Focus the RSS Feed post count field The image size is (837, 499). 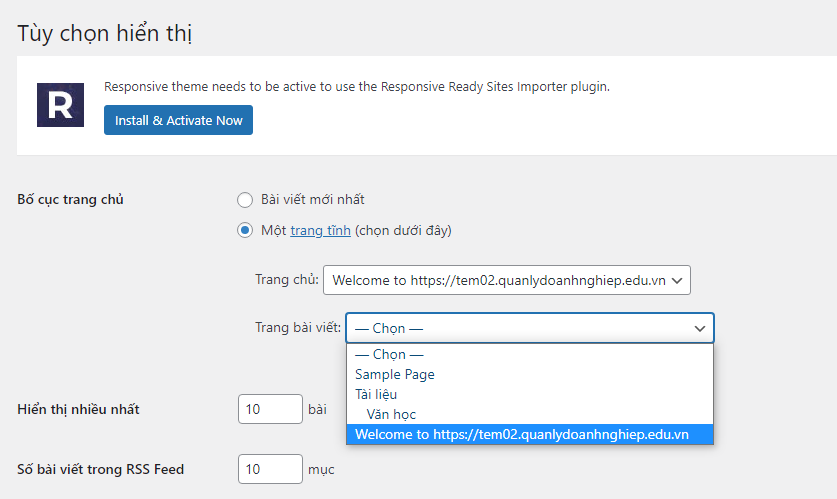(x=270, y=469)
